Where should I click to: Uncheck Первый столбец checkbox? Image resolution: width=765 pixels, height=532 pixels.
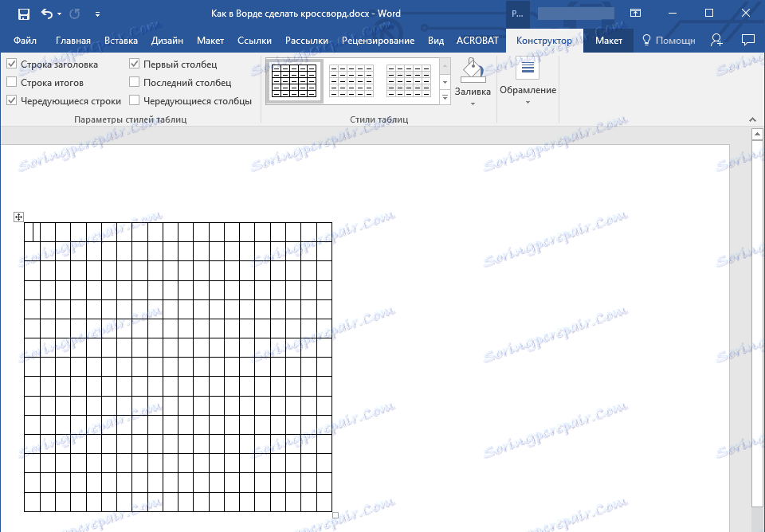click(x=134, y=64)
